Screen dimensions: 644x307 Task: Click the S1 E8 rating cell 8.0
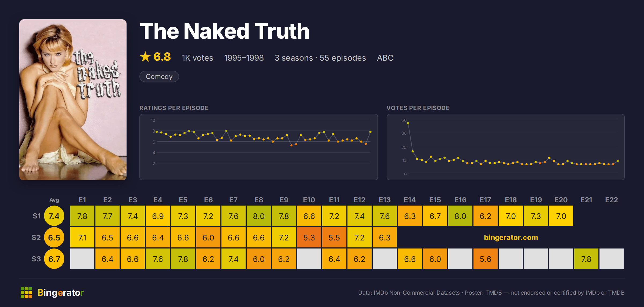point(259,216)
